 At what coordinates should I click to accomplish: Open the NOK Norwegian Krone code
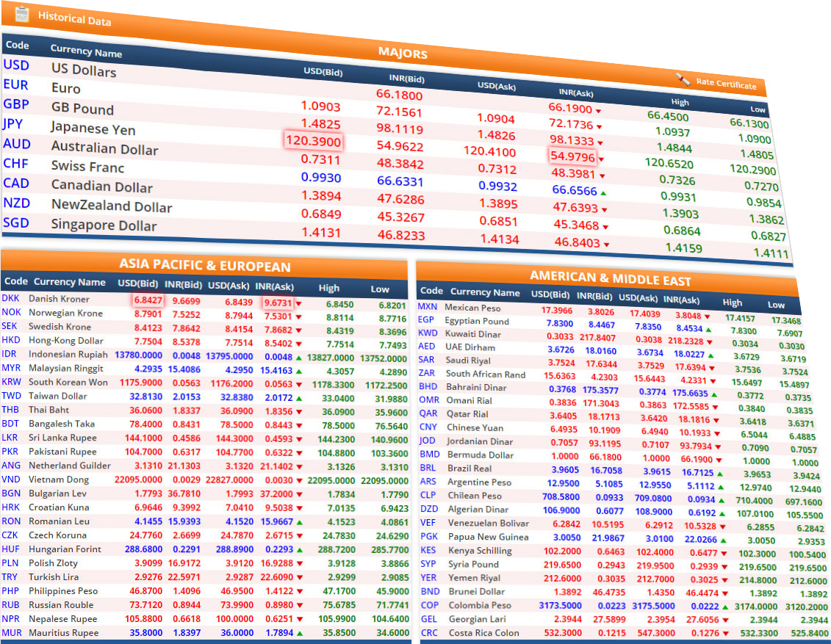point(12,313)
